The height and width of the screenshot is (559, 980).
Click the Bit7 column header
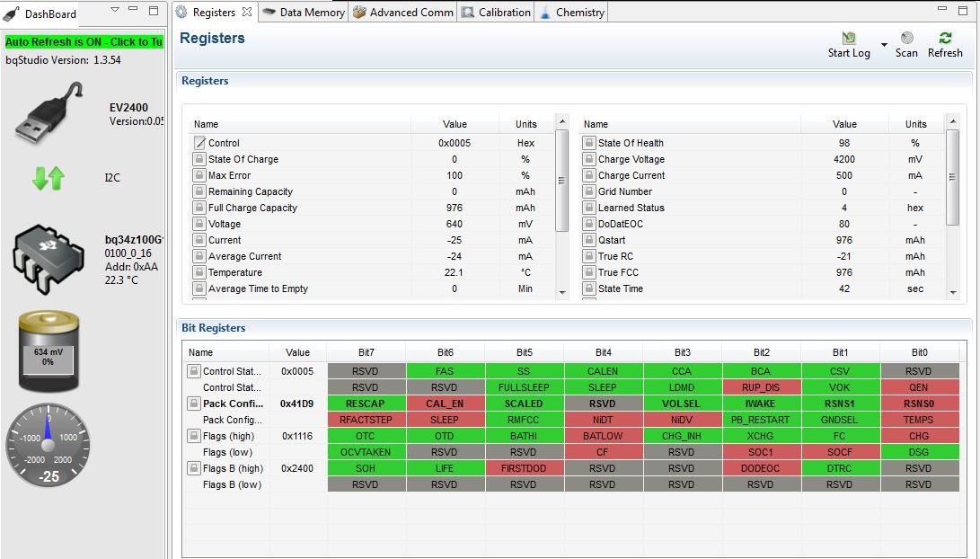point(366,352)
